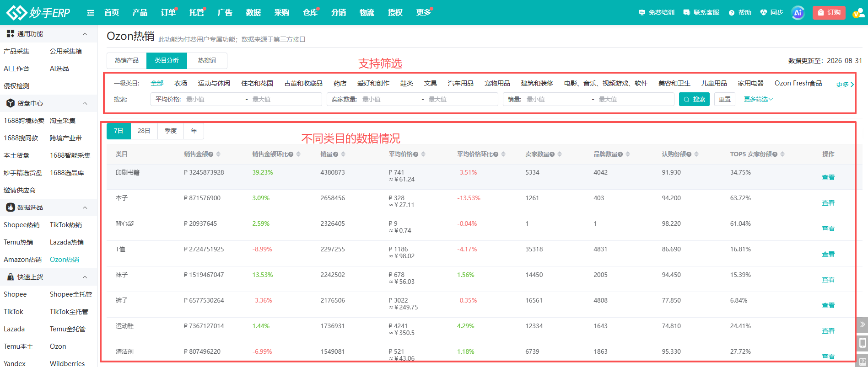Sort by 销量 column arrows
The image size is (868, 367).
pos(343,154)
